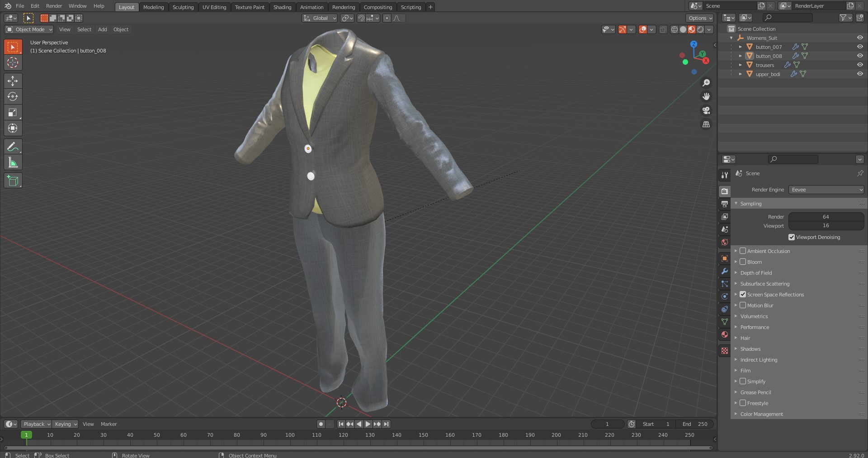This screenshot has width=868, height=458.
Task: Open the Material properties tab
Action: point(725,334)
